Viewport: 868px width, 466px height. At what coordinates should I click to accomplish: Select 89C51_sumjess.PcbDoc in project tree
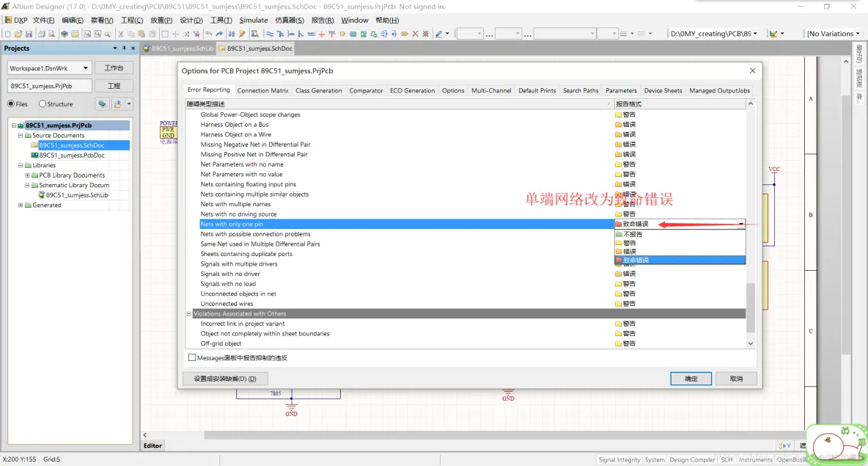71,155
